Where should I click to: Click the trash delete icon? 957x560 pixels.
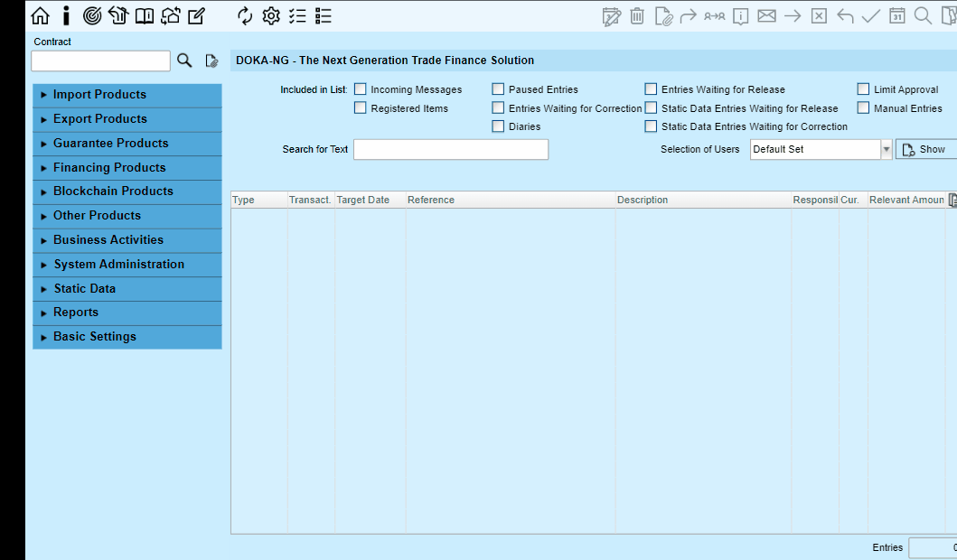coord(637,15)
